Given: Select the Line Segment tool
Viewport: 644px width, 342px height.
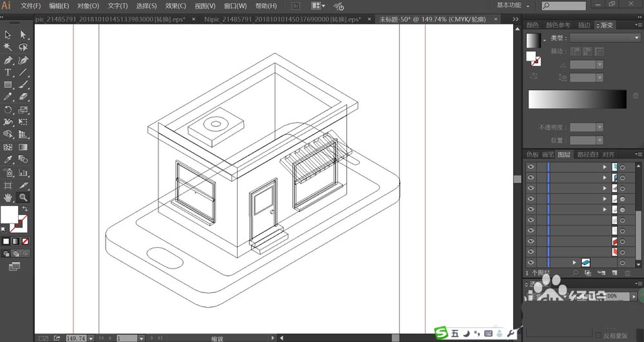Looking at the screenshot, I should tap(23, 73).
